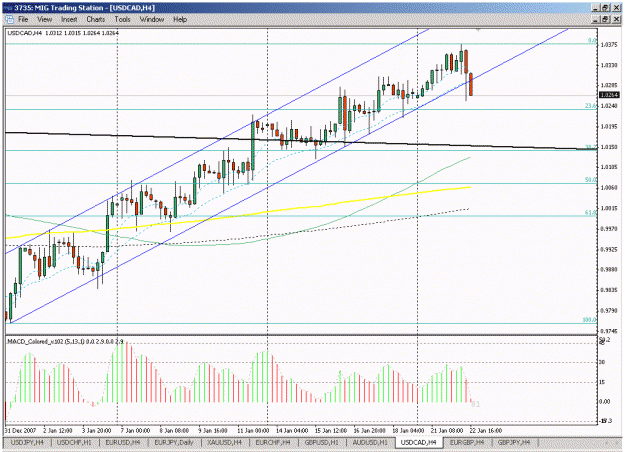Open the File menu
Screen dimensions: 625x452
pos(23,19)
